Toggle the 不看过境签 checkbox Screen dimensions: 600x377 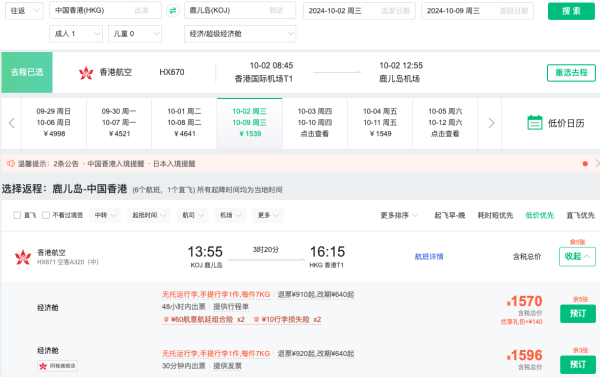(x=46, y=215)
